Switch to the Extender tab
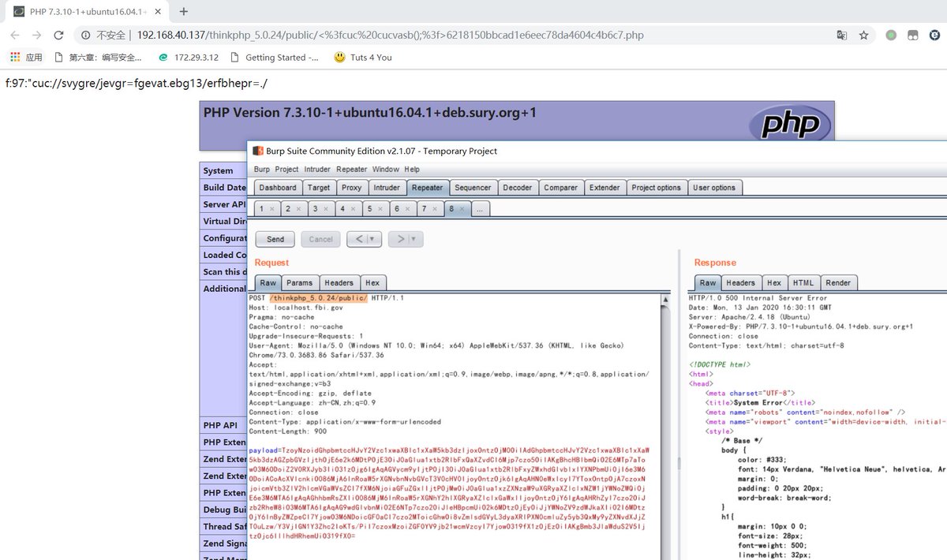947x560 pixels. coord(605,188)
